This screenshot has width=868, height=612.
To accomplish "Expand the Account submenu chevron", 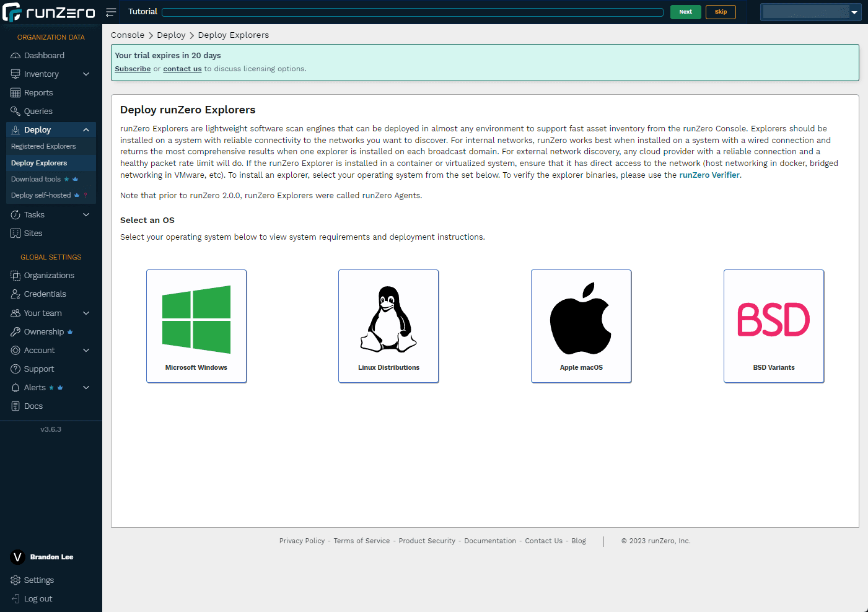I will (x=86, y=351).
